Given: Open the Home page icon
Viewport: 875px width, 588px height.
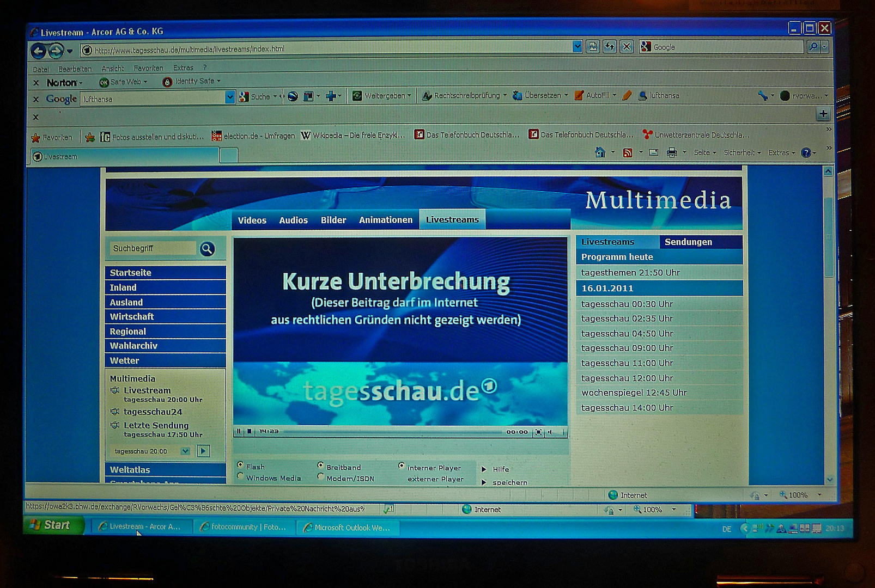Looking at the screenshot, I should click(600, 152).
